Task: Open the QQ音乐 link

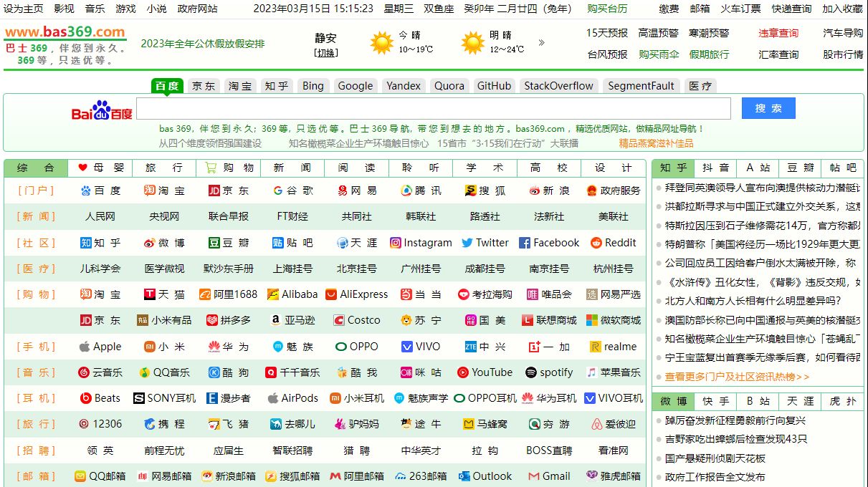Action: coord(164,372)
